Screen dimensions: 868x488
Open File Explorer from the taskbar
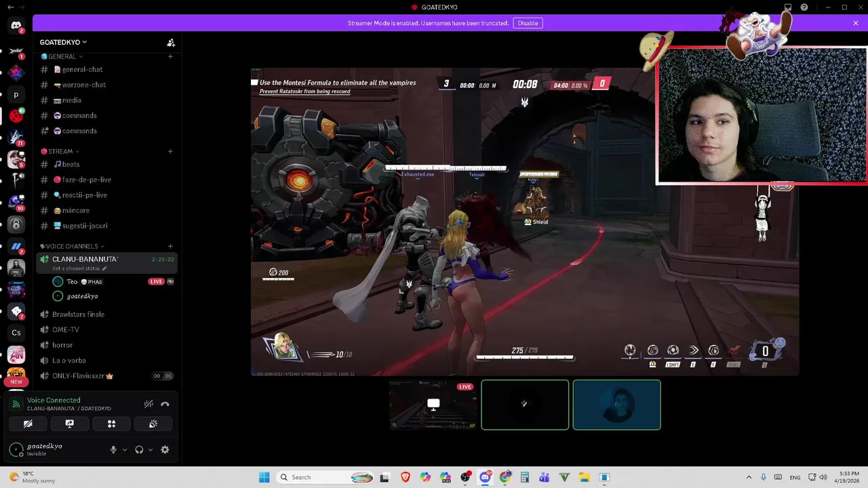pyautogui.click(x=584, y=477)
